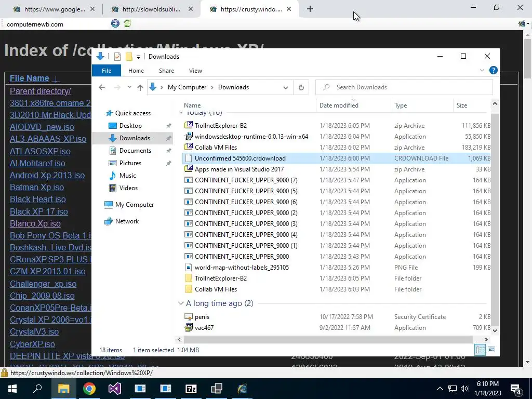Sort by the Type column header
532x399 pixels.
coord(401,105)
